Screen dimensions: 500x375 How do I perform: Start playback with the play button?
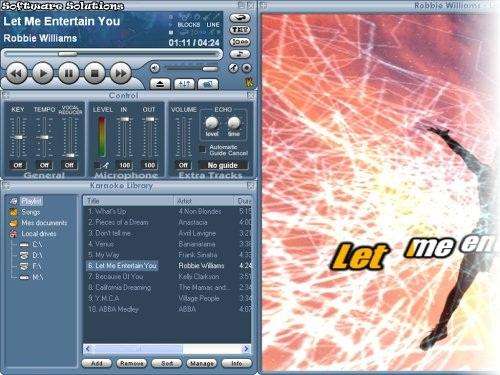point(43,73)
